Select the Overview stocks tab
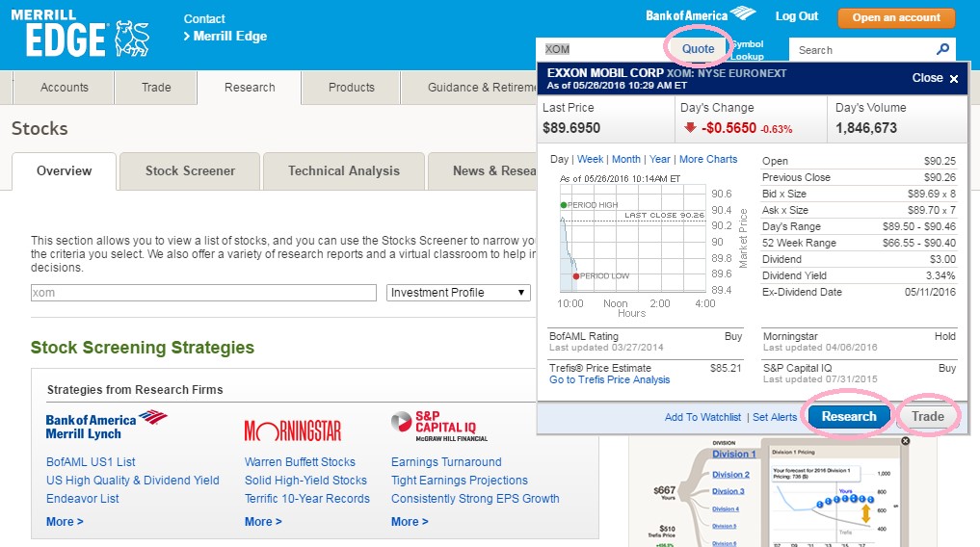 (x=64, y=171)
